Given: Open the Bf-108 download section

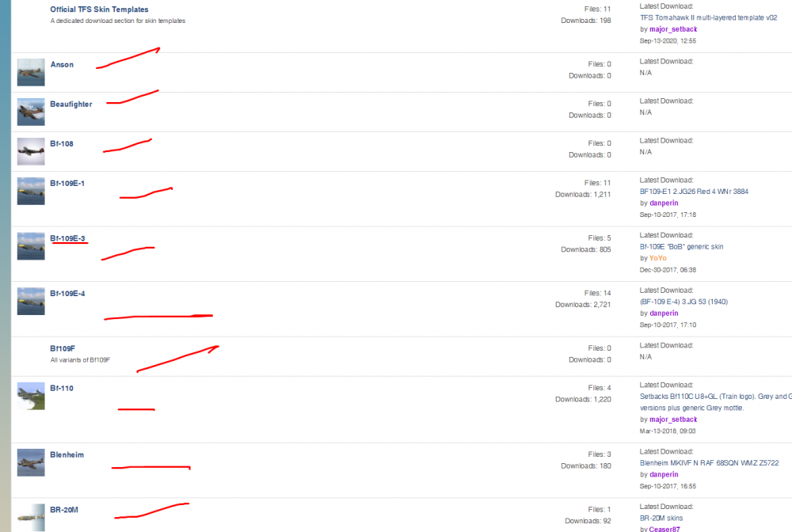Looking at the screenshot, I should click(x=62, y=143).
